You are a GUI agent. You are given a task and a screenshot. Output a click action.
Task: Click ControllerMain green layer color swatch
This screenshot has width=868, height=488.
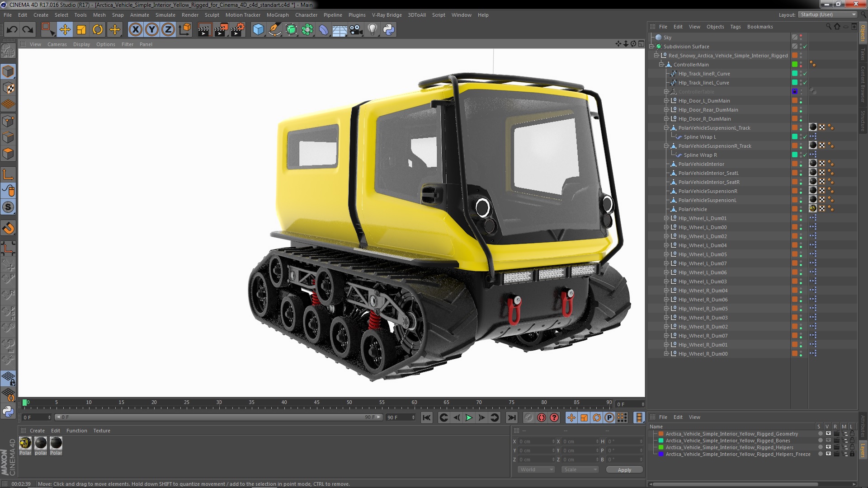coord(794,65)
